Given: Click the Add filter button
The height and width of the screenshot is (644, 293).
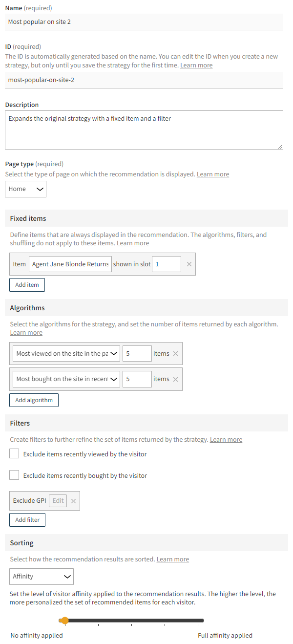Looking at the screenshot, I should point(27,519).
